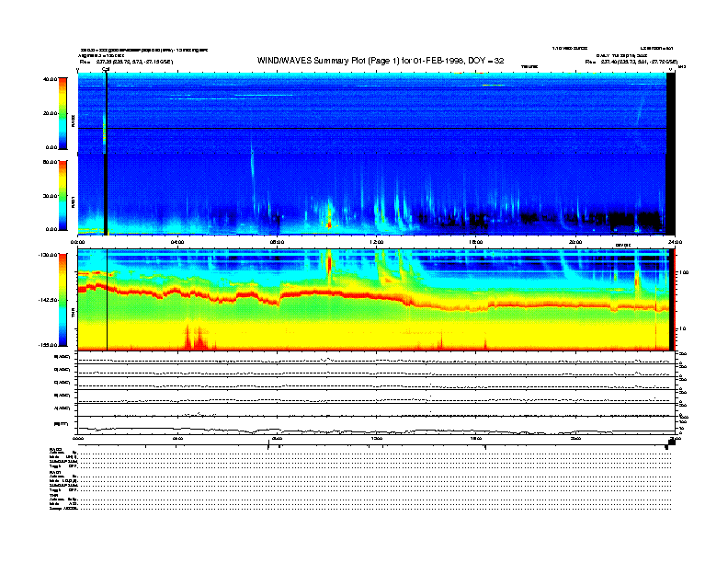Click the 24:00 tick label below RAD1 panel
The width and height of the screenshot is (728, 563).
675,242
